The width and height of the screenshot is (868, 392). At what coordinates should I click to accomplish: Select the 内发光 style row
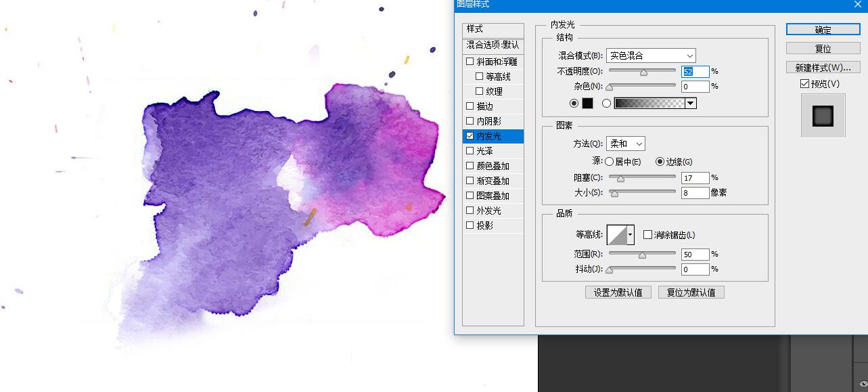coord(493,136)
